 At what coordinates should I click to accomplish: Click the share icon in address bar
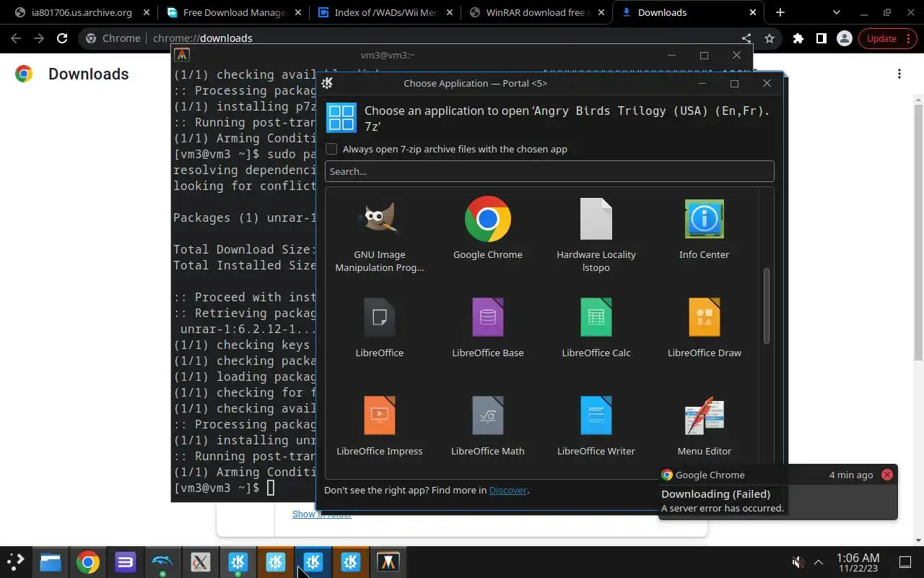coord(746,38)
